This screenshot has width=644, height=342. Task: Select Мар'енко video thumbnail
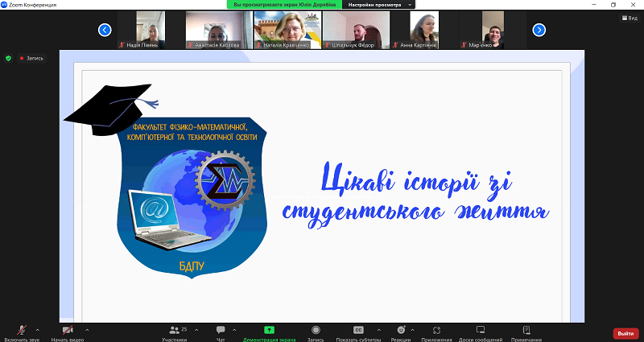click(493, 30)
